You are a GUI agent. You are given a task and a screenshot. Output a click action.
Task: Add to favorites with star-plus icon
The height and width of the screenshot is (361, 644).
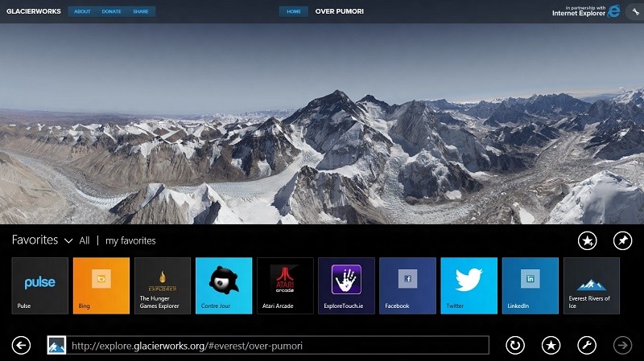588,240
